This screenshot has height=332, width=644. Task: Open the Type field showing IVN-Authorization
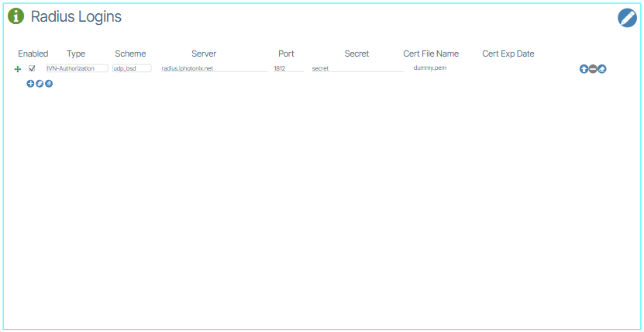76,68
